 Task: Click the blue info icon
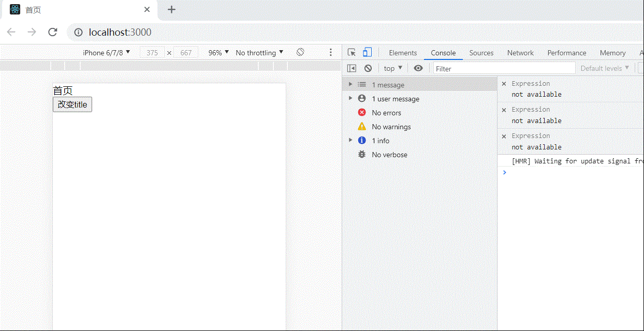[362, 141]
